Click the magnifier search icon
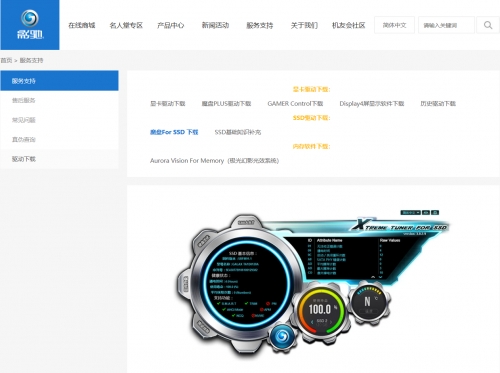 [488, 25]
